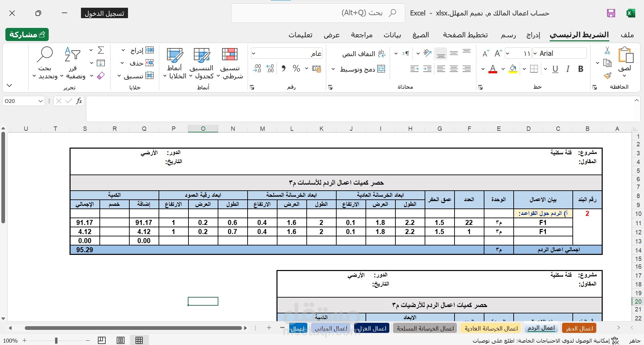Viewport: 644px width, 345px height.
Task: Click the Fill down icon
Action: click(101, 63)
